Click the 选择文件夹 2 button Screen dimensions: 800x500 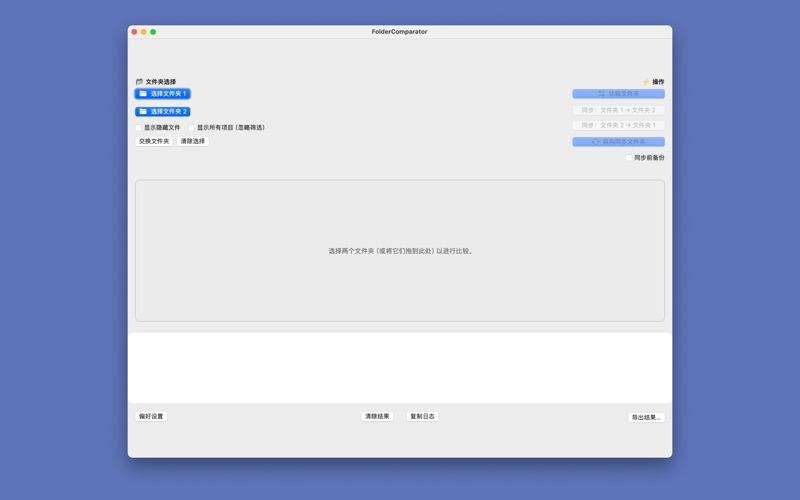[163, 111]
